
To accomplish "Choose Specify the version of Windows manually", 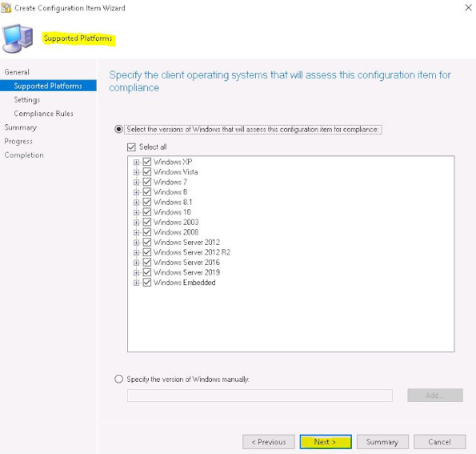I will click(119, 379).
